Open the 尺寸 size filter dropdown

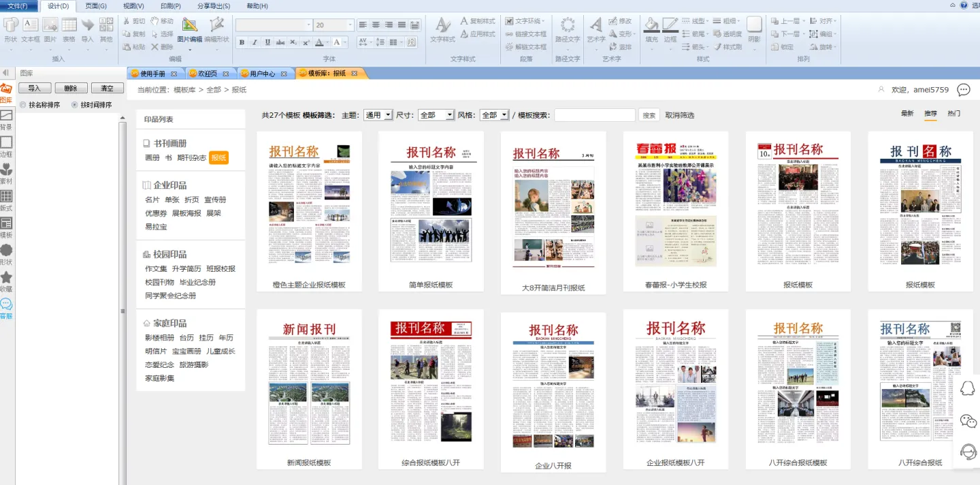click(436, 115)
